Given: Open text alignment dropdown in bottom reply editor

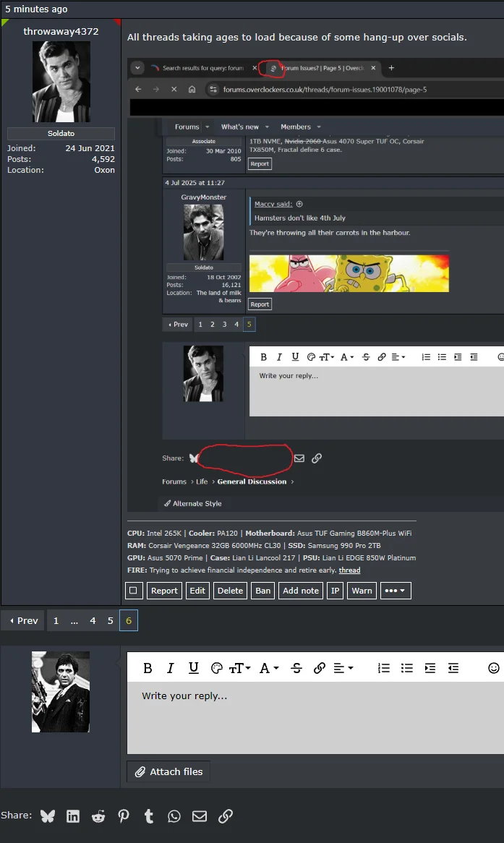Looking at the screenshot, I should click(x=343, y=668).
